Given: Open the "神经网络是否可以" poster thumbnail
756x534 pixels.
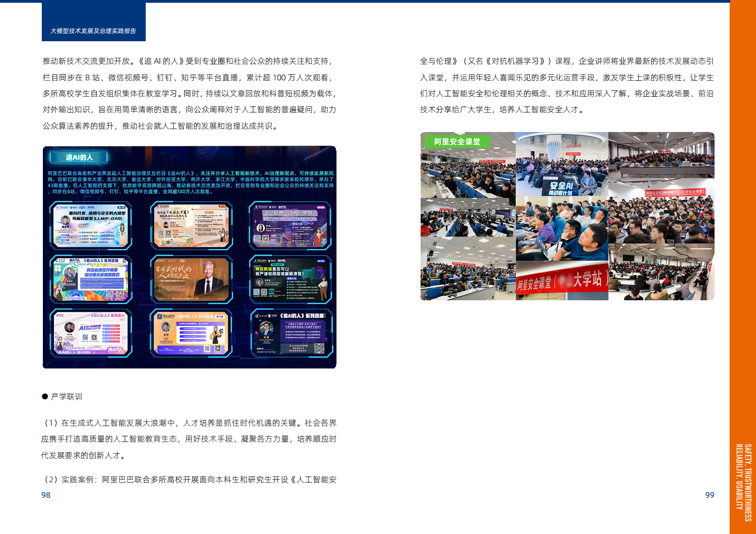Looking at the screenshot, I should 290,279.
